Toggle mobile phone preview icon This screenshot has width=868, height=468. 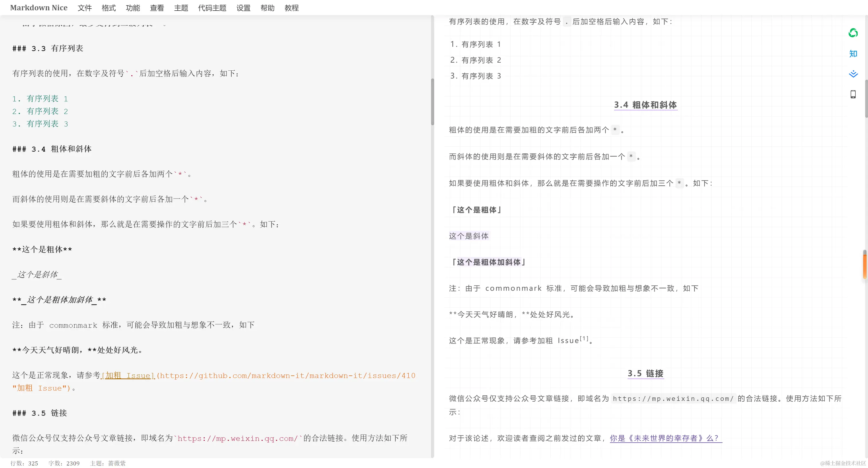point(853,94)
